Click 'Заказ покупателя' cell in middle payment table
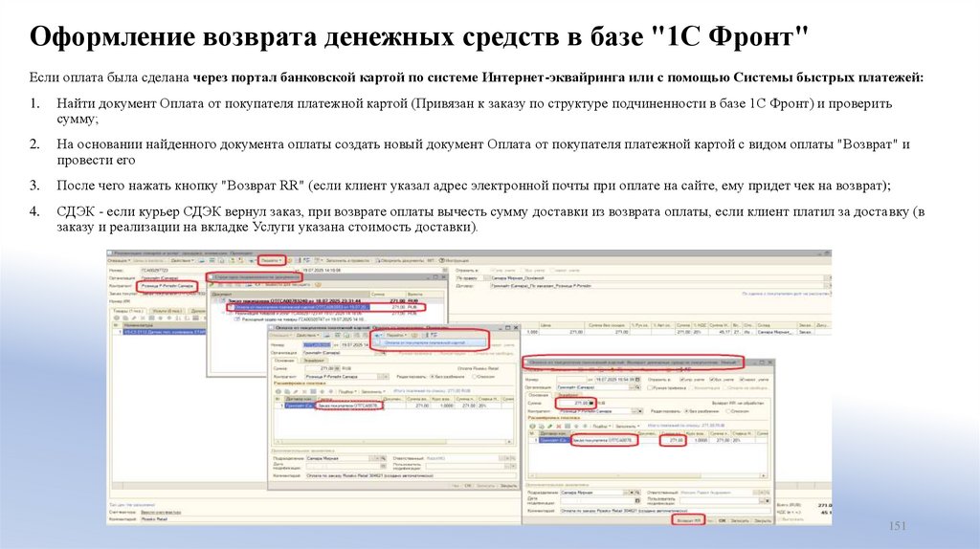The width and height of the screenshot is (980, 549). (348, 406)
